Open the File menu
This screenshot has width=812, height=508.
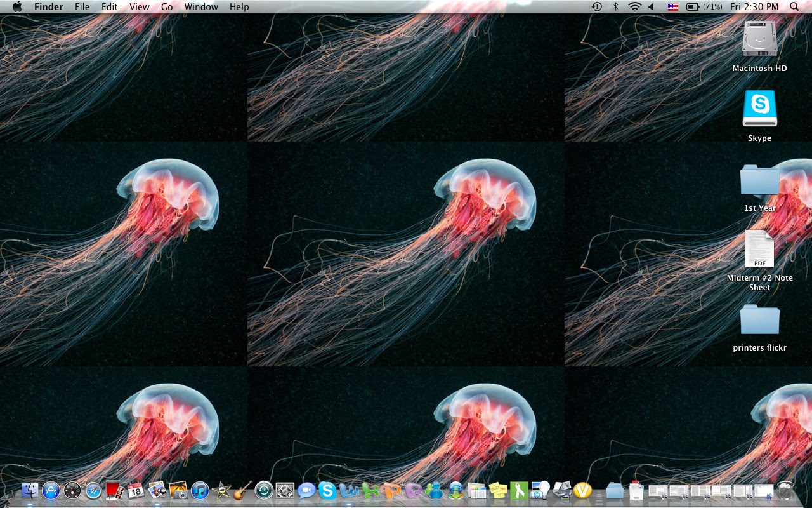[82, 7]
